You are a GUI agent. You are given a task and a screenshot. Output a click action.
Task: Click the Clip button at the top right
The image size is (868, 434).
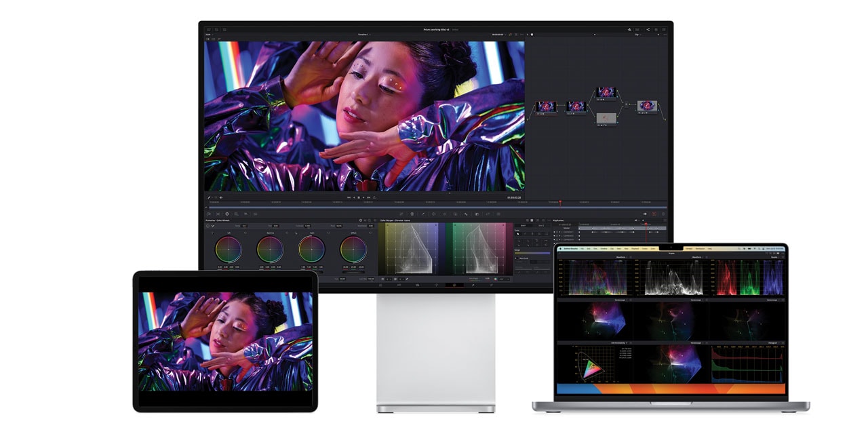tap(638, 35)
